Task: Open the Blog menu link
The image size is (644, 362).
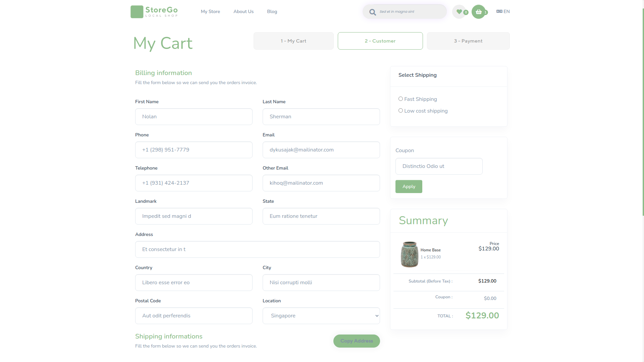Action: (272, 11)
